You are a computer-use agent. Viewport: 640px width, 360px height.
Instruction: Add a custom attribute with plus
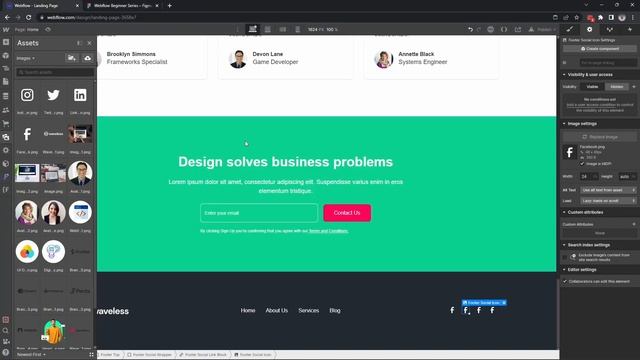pyautogui.click(x=634, y=224)
